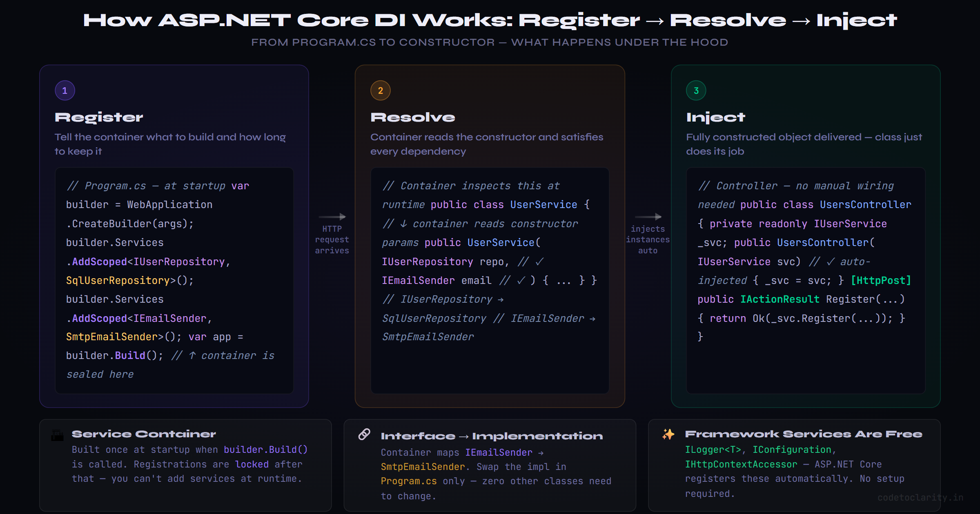Click the Framework Services Are Free heading
The height and width of the screenshot is (514, 980).
pyautogui.click(x=803, y=434)
